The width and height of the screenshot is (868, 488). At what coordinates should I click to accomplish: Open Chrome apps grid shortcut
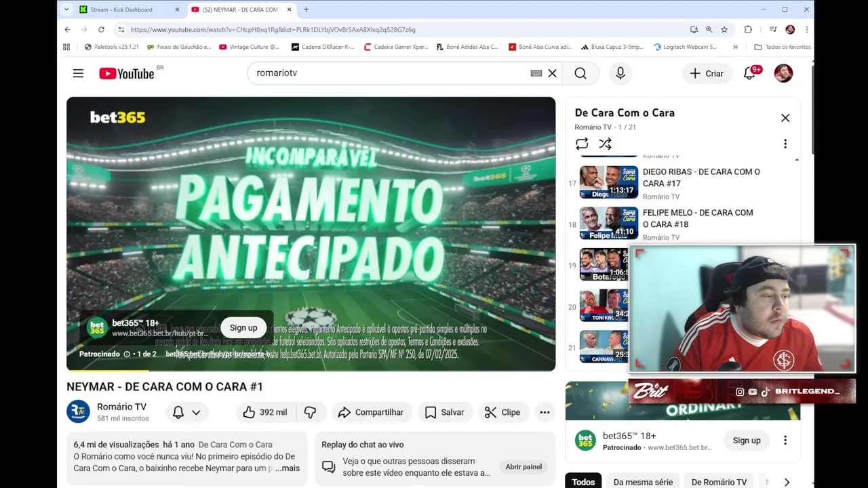pos(66,47)
